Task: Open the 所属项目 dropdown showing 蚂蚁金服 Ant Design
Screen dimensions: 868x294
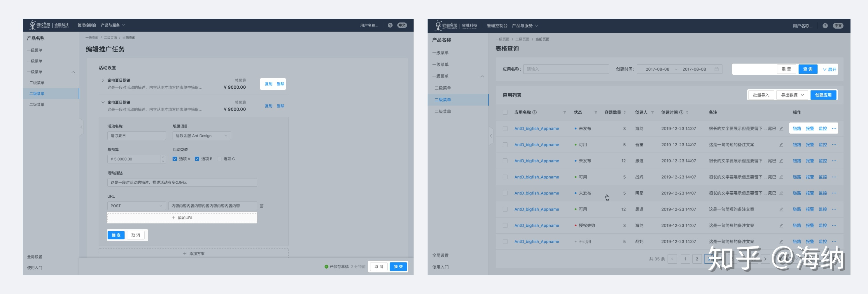Action: click(x=202, y=136)
